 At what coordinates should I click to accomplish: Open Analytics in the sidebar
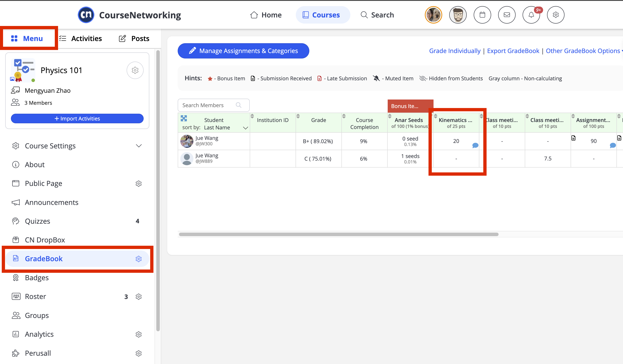click(39, 334)
